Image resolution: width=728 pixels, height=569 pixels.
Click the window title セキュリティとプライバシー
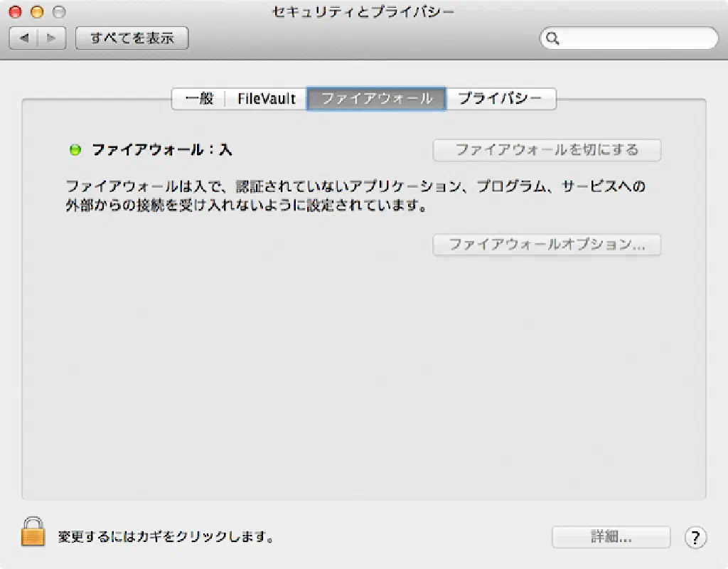[363, 12]
